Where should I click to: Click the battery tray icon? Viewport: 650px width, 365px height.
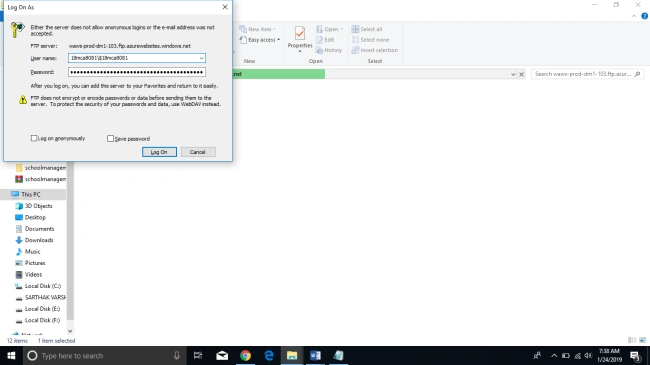point(566,355)
